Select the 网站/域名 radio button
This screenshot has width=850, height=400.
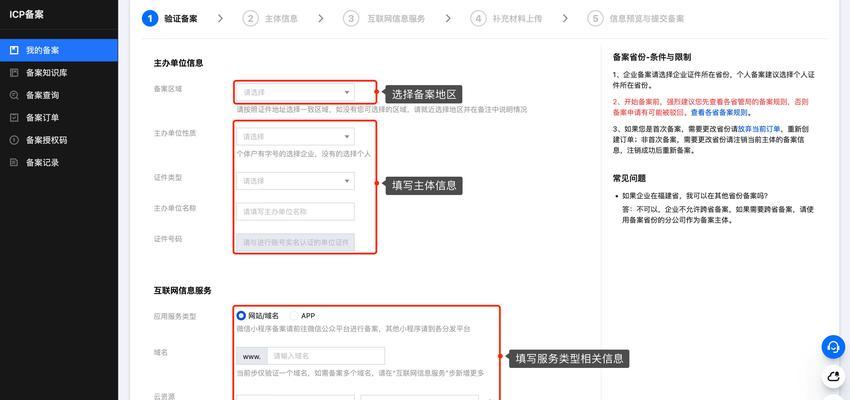241,315
